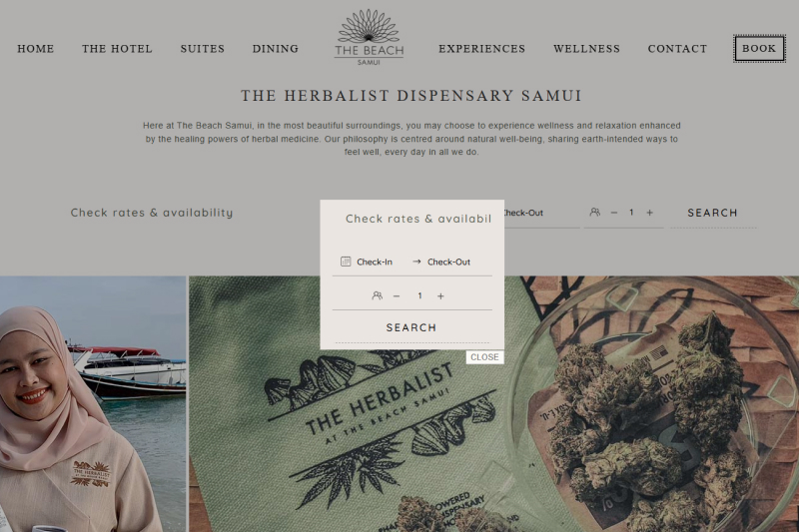Open The Hotel menu item
This screenshot has height=532, width=799.
pos(117,48)
